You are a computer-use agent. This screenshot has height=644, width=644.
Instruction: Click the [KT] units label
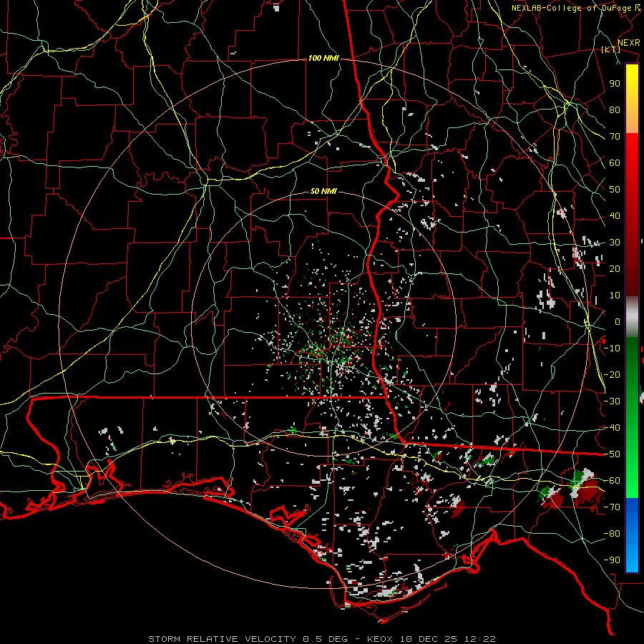(x=611, y=50)
